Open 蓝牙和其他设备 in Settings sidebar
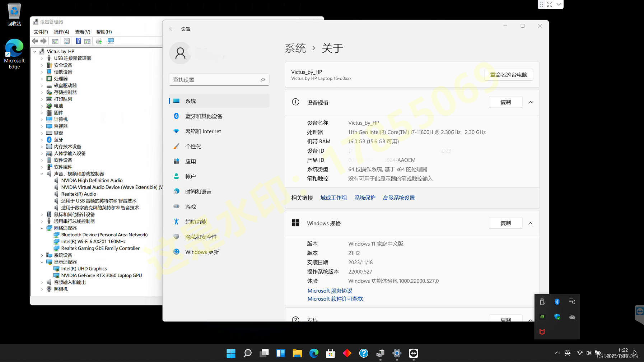 [x=219, y=116]
